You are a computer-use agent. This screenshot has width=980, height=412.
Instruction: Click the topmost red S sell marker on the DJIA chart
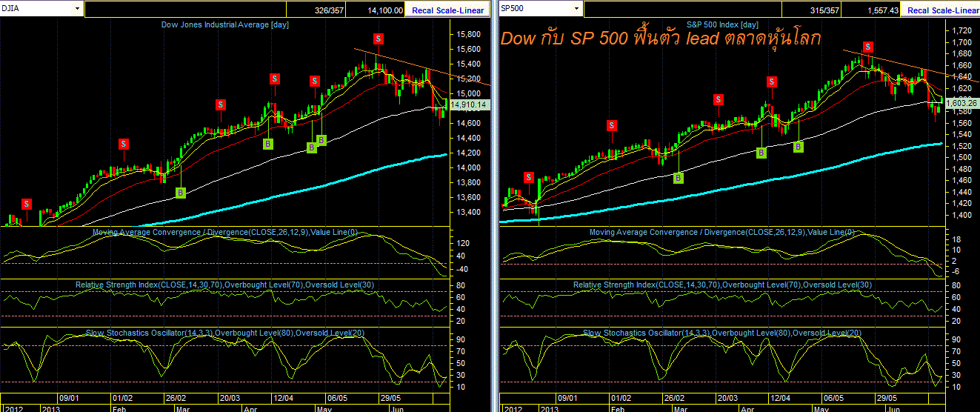(378, 38)
